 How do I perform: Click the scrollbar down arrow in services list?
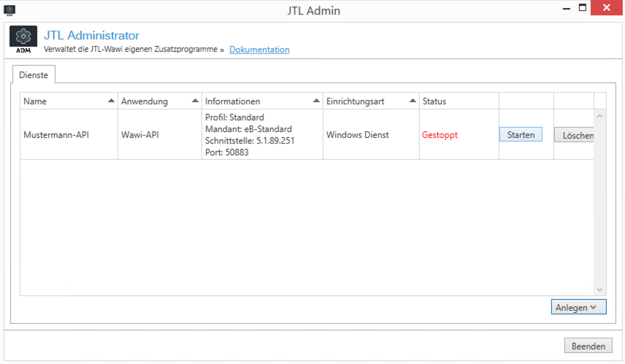coord(600,289)
